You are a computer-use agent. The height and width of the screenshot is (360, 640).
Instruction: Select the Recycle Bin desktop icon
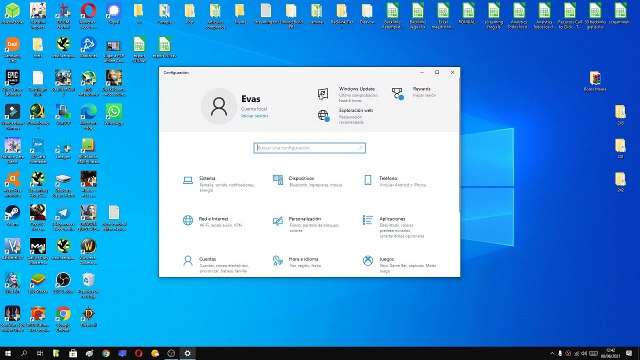coord(89,285)
